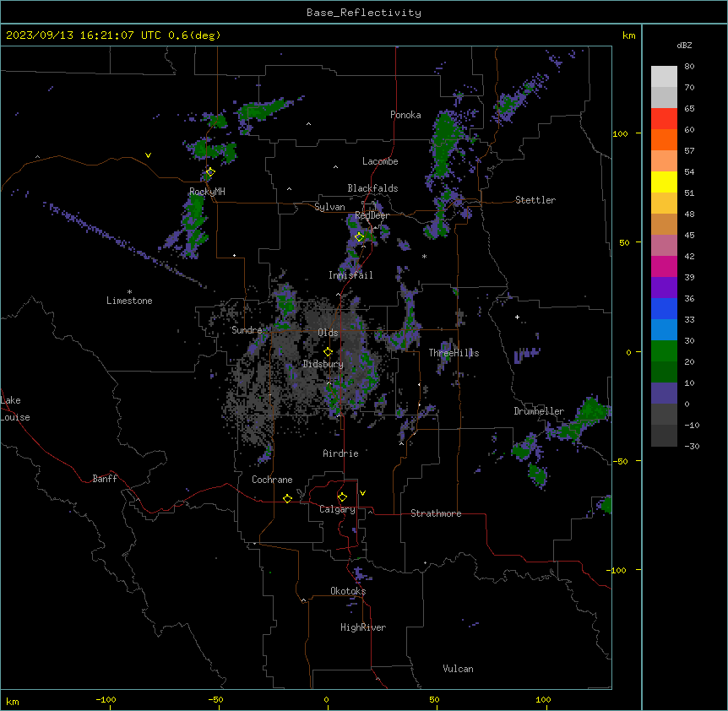The height and width of the screenshot is (711, 728).
Task: Click the Blackfalds label
Action: click(372, 188)
